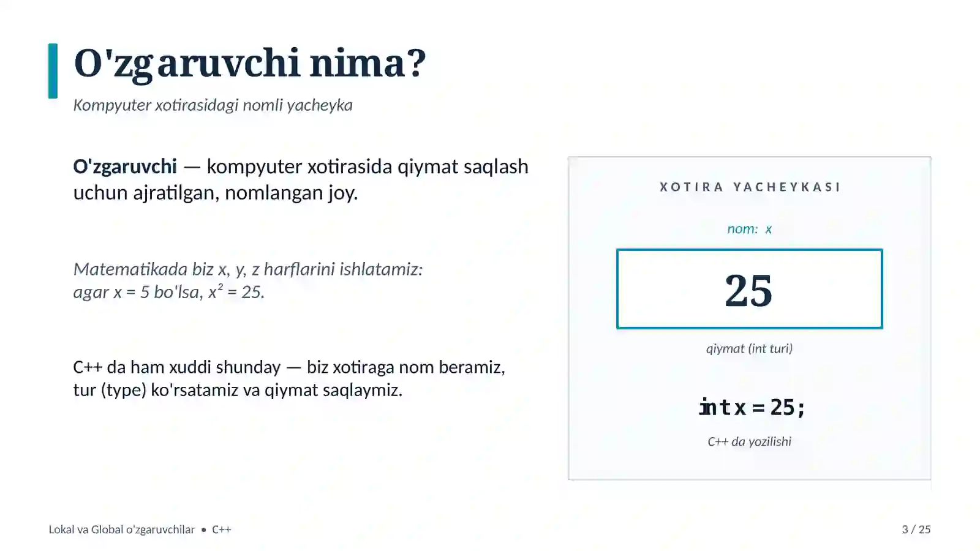Click the page indicator "3 / 25"
The height and width of the screenshot is (551, 980).
pyautogui.click(x=916, y=530)
